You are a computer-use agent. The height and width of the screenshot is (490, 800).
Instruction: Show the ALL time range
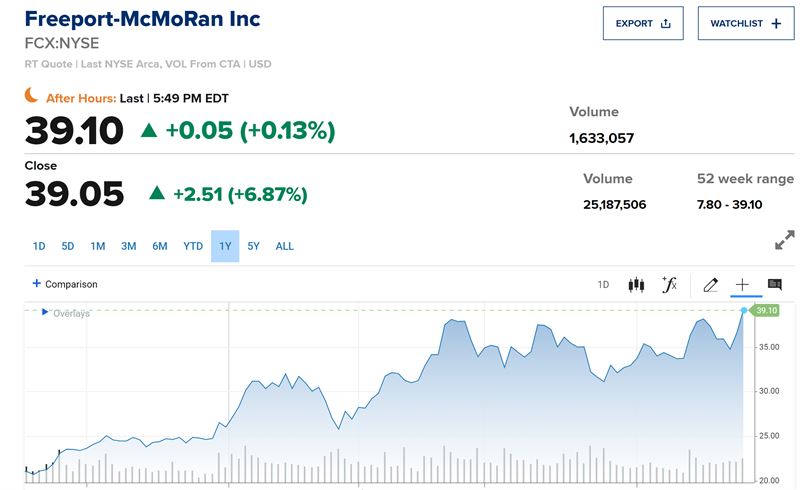(x=285, y=246)
